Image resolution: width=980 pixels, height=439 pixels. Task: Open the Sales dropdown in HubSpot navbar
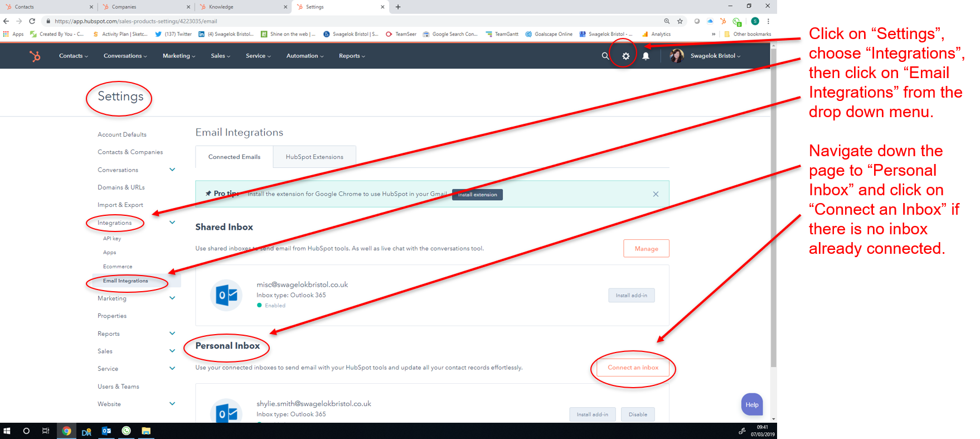(221, 56)
